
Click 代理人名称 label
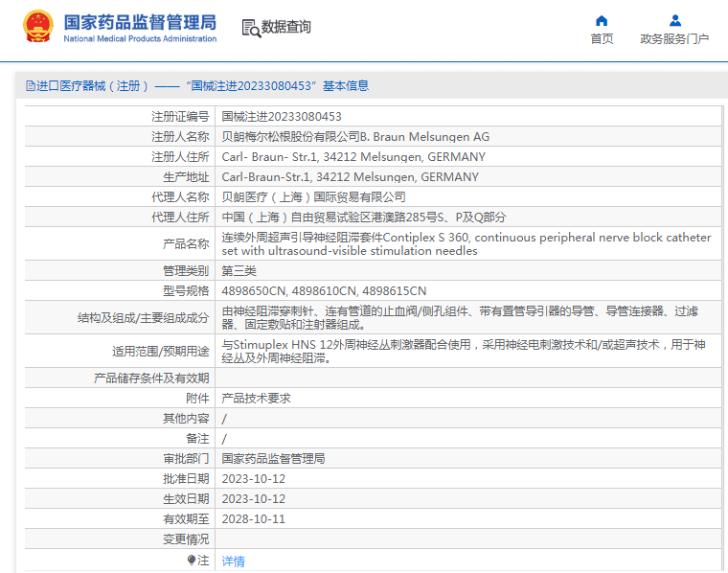[180, 196]
